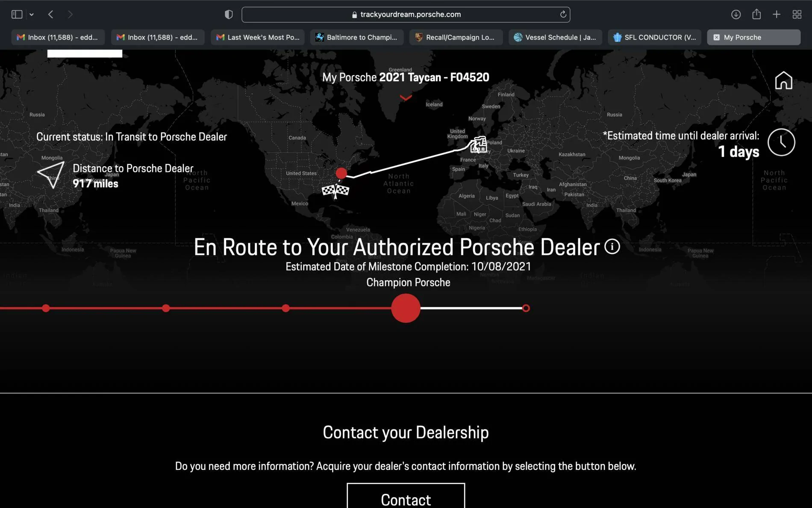Switch to the Vessel Schedule tab
Image resolution: width=812 pixels, height=508 pixels.
point(555,37)
